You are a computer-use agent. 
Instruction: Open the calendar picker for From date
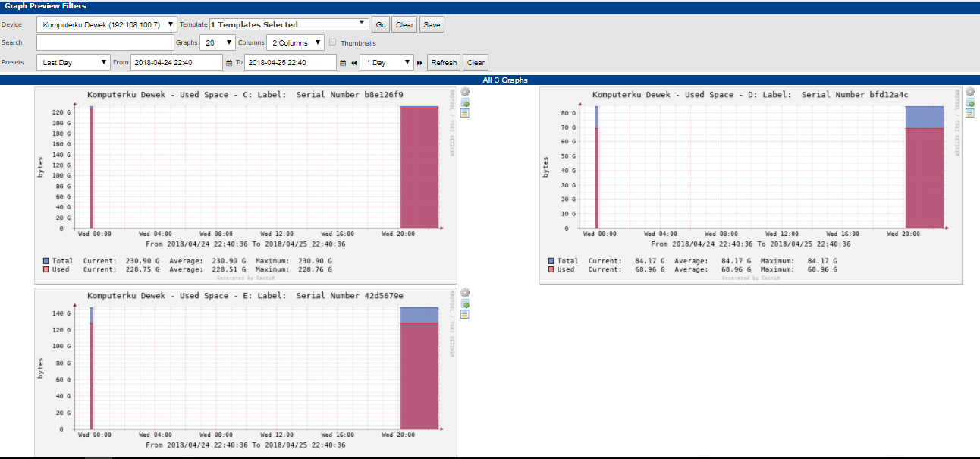click(x=229, y=63)
